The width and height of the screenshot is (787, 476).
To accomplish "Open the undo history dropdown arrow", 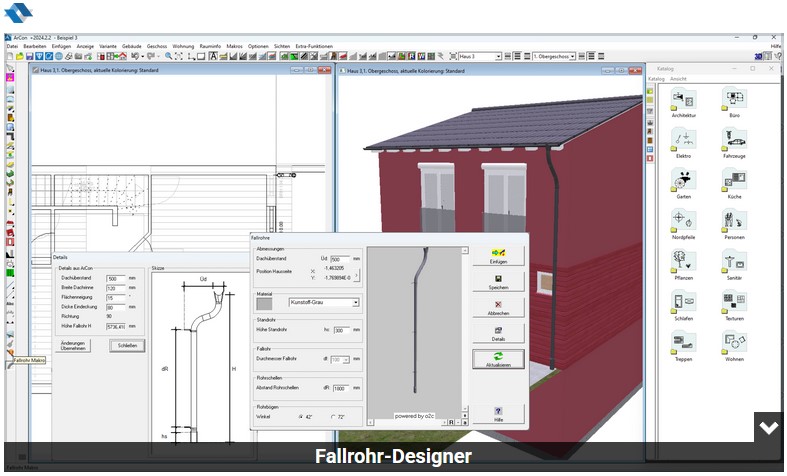I will (142, 56).
